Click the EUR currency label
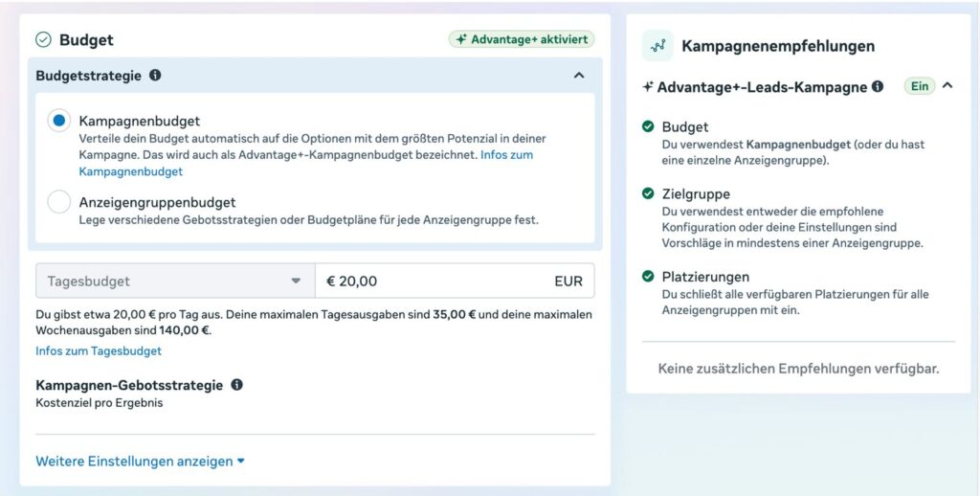This screenshot has height=496, width=980. coord(568,282)
